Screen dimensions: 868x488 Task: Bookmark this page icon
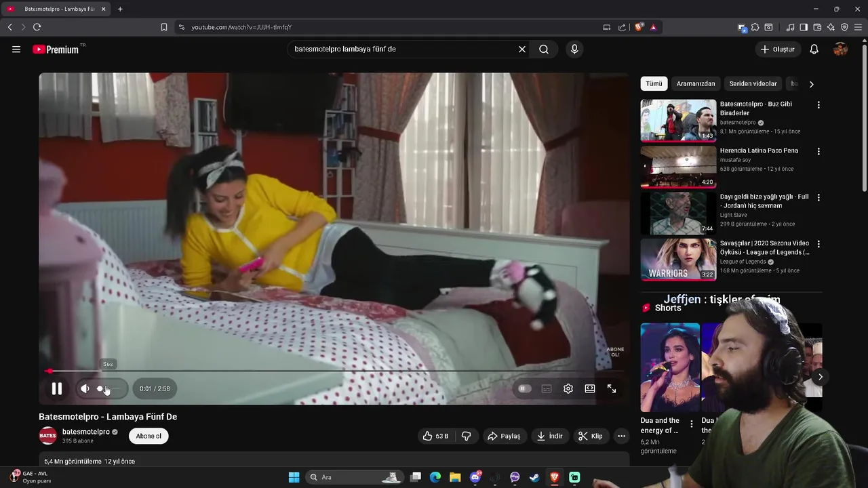pos(163,27)
